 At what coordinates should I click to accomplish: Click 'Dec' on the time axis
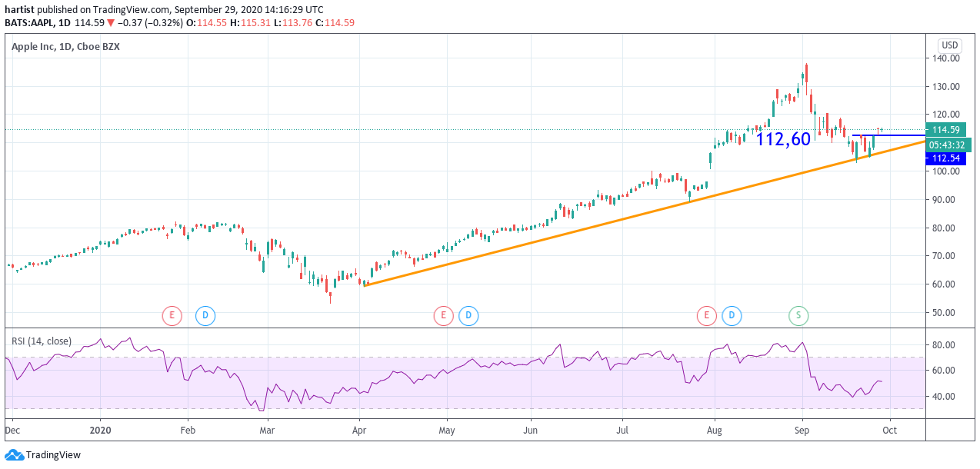[13, 431]
